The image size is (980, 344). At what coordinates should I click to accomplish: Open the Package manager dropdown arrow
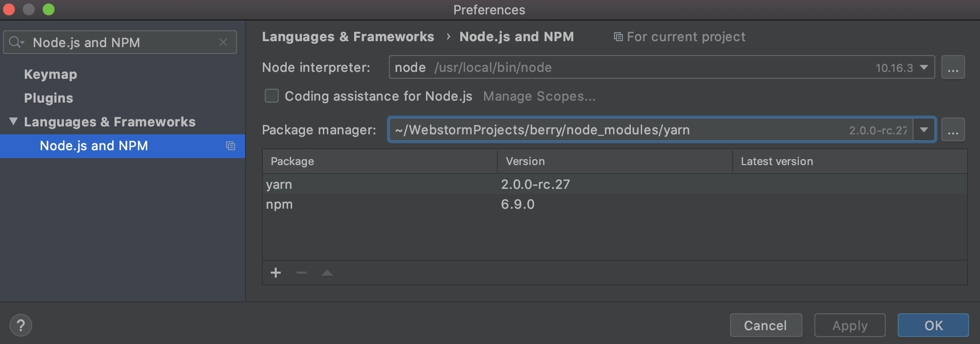click(924, 130)
